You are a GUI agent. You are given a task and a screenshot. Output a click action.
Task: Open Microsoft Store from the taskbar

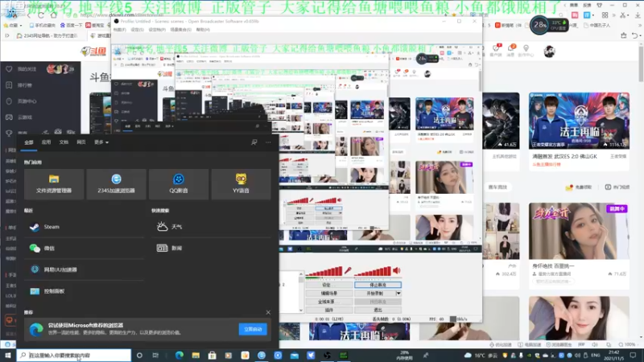(212, 355)
